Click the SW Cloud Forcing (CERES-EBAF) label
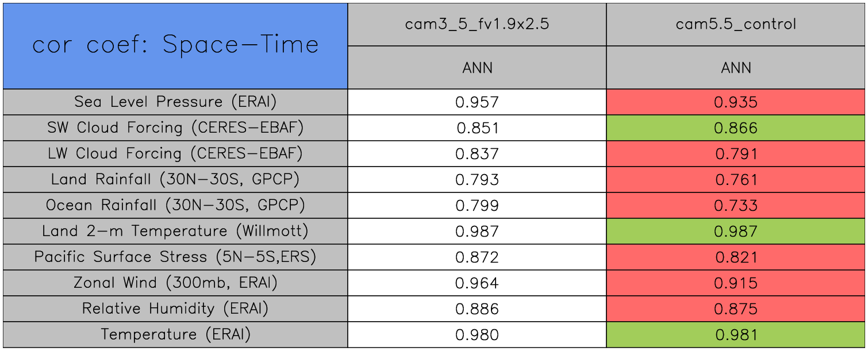 tap(175, 128)
